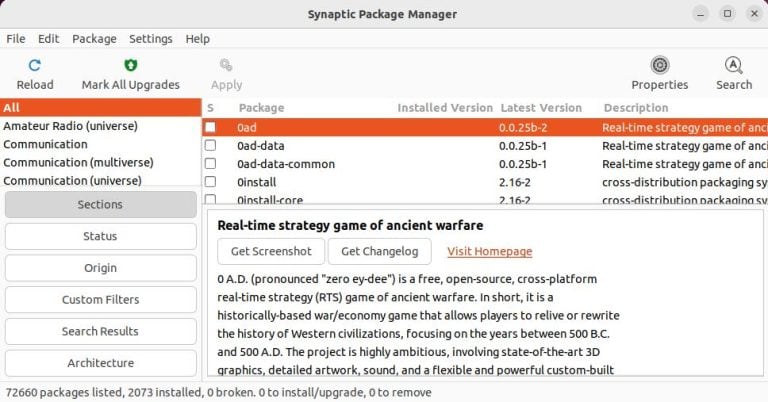Follow the Visit Homepage link
Viewport: 768px width, 402px height.
tap(489, 251)
